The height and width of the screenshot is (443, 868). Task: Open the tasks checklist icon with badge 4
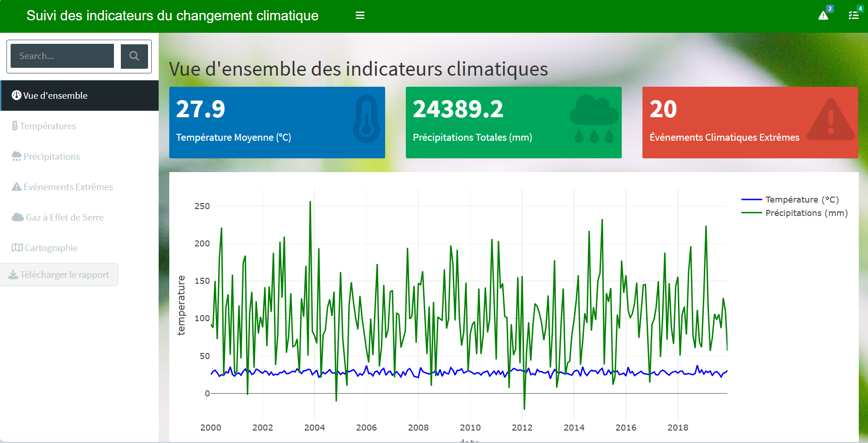pyautogui.click(x=855, y=15)
